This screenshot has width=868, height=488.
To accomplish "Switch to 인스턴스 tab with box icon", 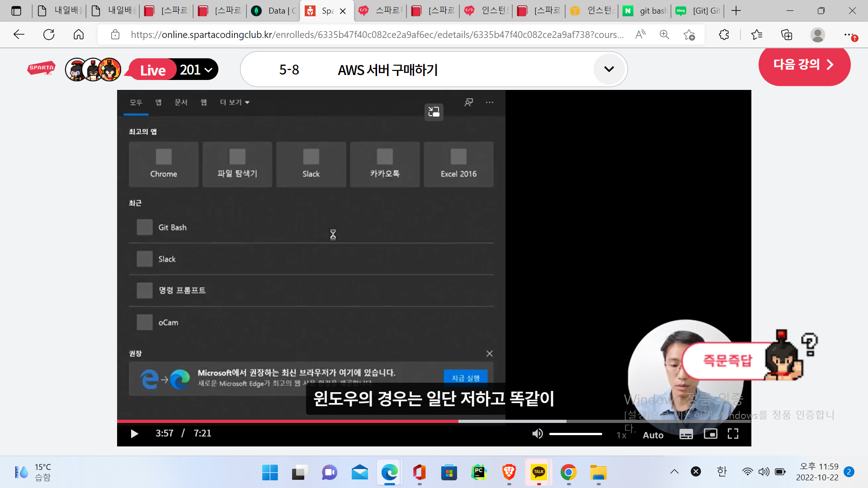I will [592, 11].
